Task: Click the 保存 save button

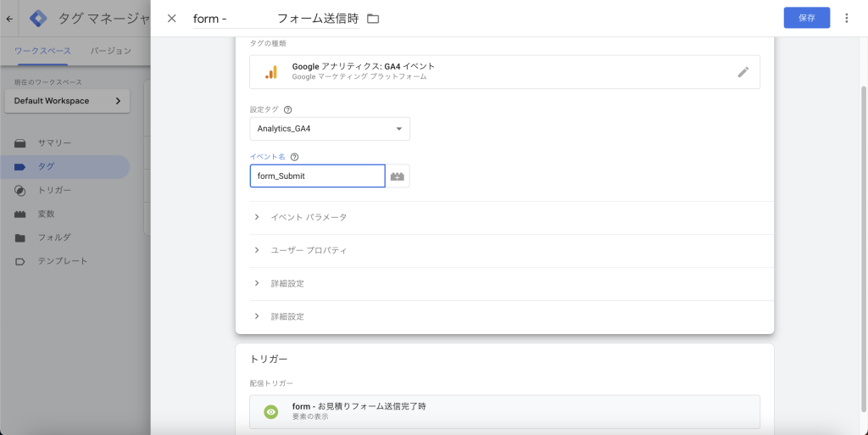Action: tap(807, 18)
